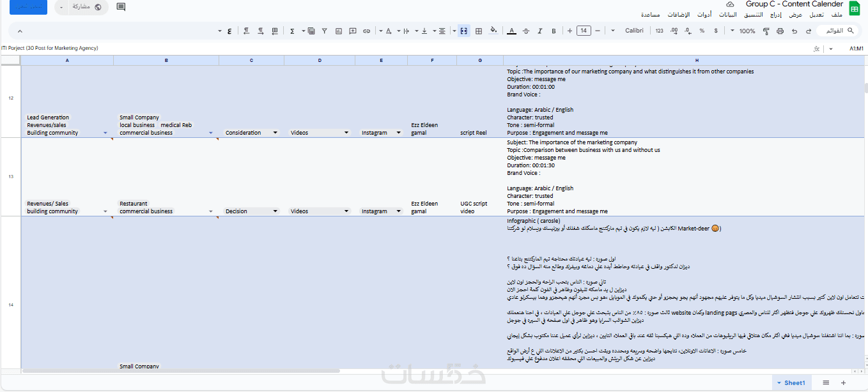Open Decision dropdown in row 13

[275, 211]
